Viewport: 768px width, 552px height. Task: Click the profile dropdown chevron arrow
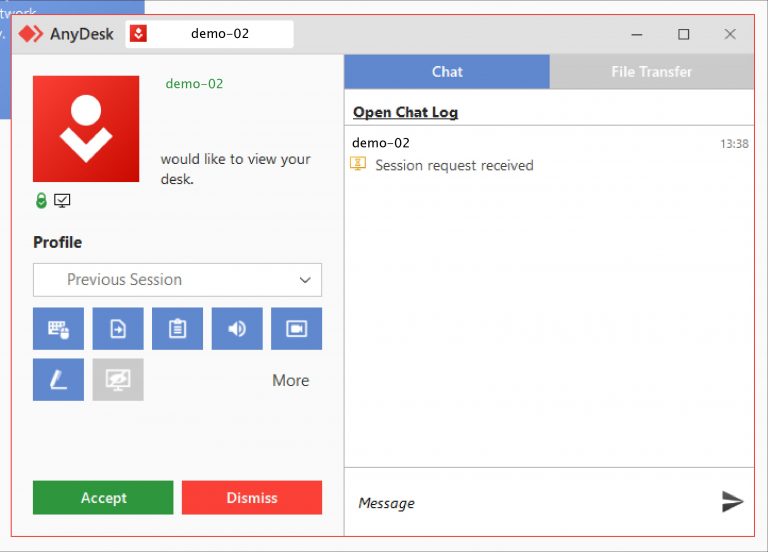click(305, 280)
